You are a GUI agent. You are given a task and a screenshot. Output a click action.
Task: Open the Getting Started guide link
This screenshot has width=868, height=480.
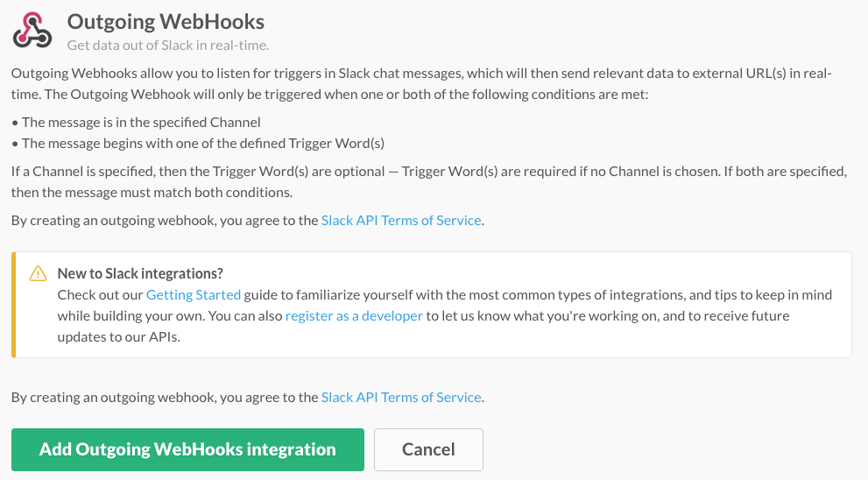pos(194,294)
